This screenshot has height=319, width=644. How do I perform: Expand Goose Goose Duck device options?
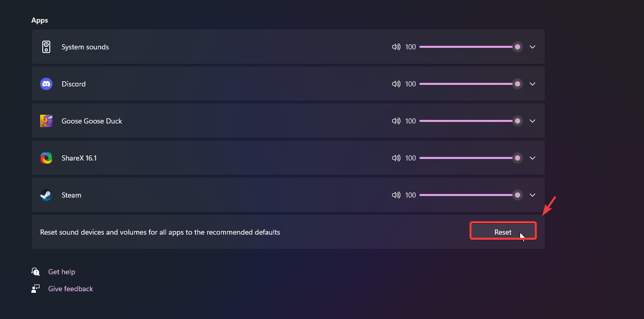pyautogui.click(x=532, y=121)
